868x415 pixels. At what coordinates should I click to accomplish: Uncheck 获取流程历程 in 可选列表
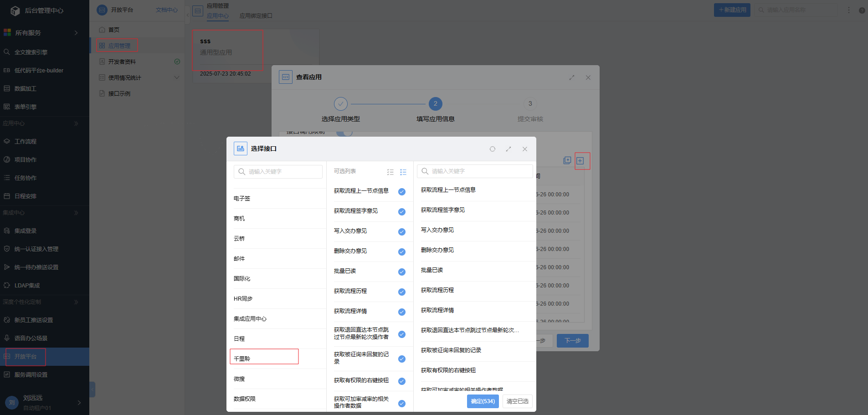pos(402,292)
